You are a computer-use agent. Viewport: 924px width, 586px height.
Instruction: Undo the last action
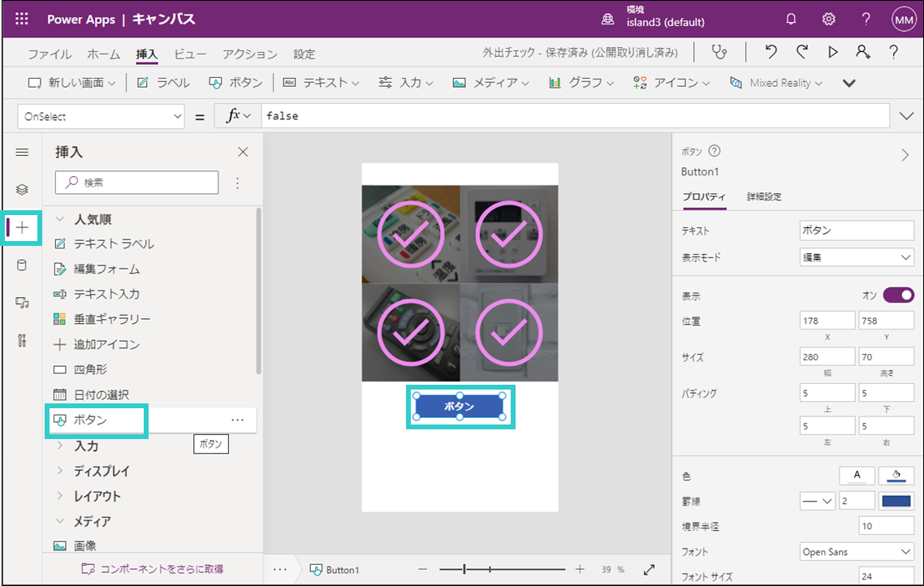tap(771, 52)
